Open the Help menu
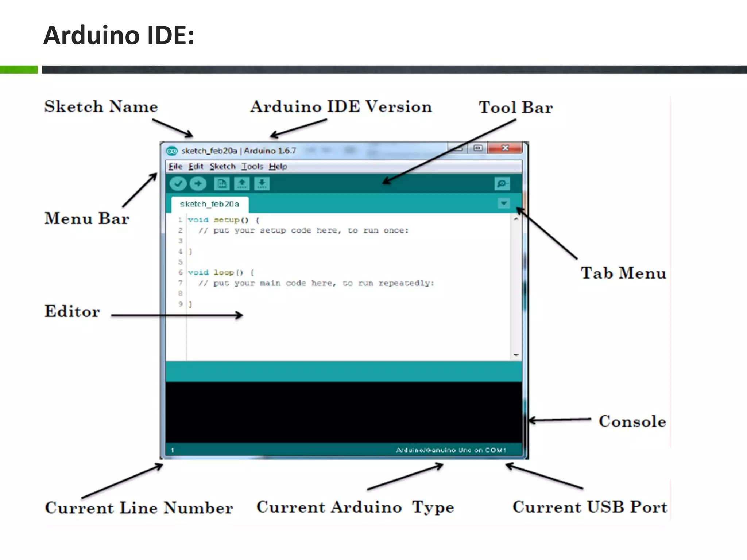Screen dimensions: 747x560 (278, 167)
